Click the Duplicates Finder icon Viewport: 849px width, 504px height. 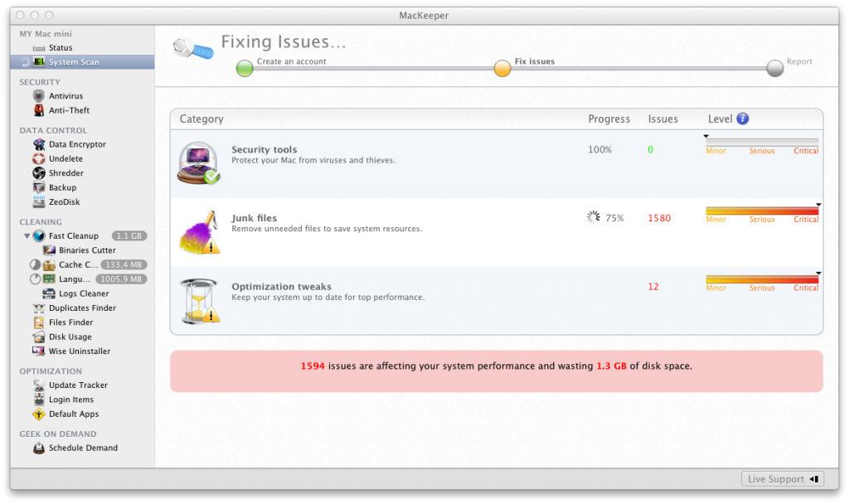coord(38,308)
